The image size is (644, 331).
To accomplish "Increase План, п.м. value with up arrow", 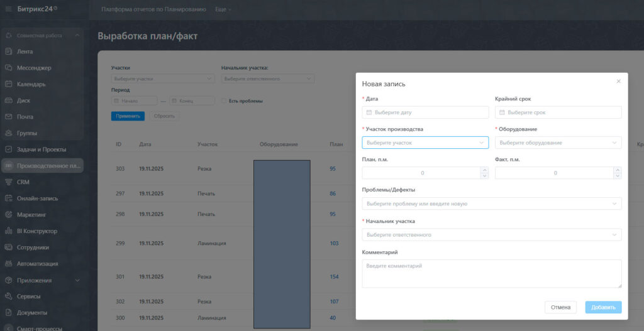I will (x=484, y=170).
